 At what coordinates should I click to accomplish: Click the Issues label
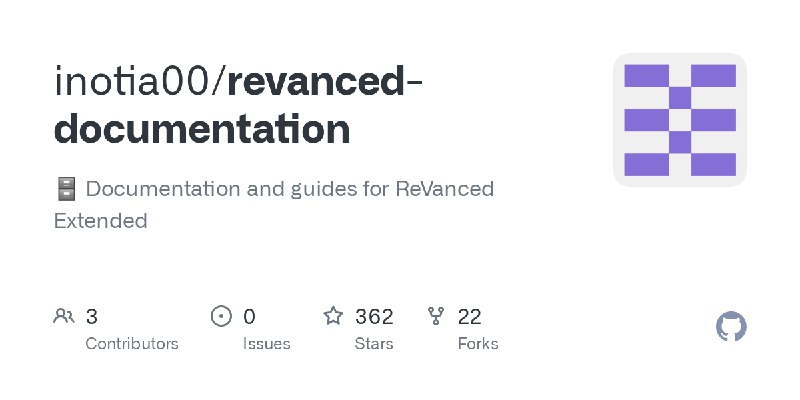266,344
